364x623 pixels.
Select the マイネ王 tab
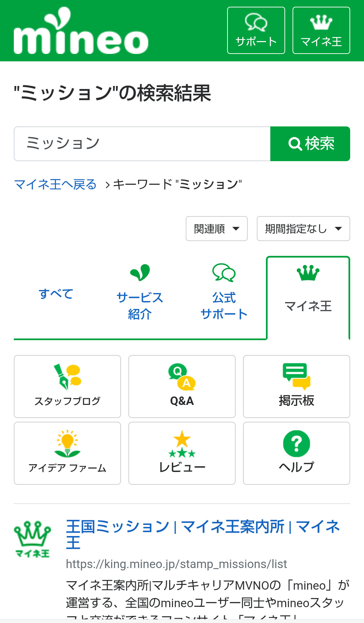[x=308, y=297]
